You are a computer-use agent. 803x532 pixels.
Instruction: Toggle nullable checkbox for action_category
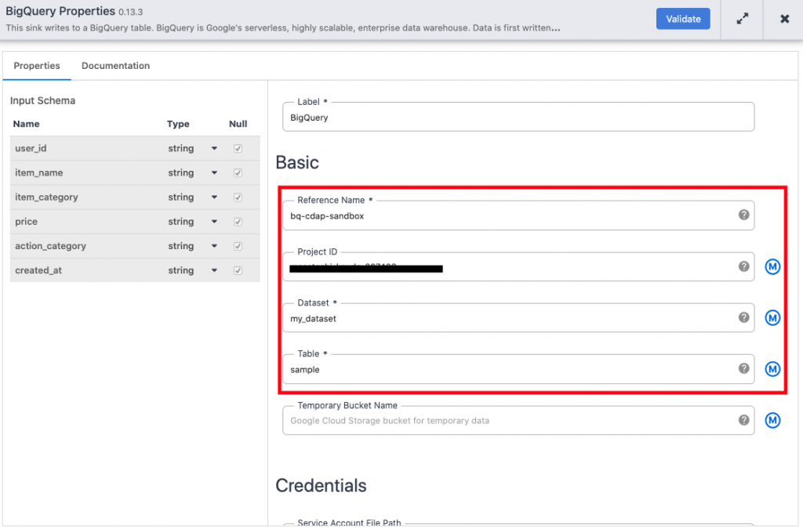[238, 246]
